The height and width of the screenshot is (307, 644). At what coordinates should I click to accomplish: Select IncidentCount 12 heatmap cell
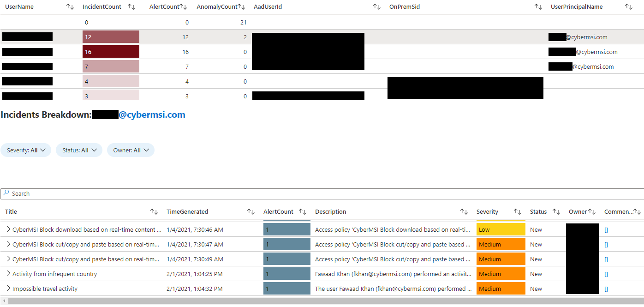(x=111, y=37)
